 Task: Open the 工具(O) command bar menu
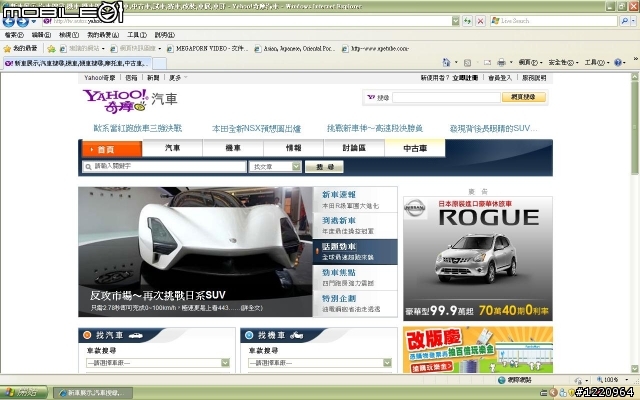click(596, 62)
